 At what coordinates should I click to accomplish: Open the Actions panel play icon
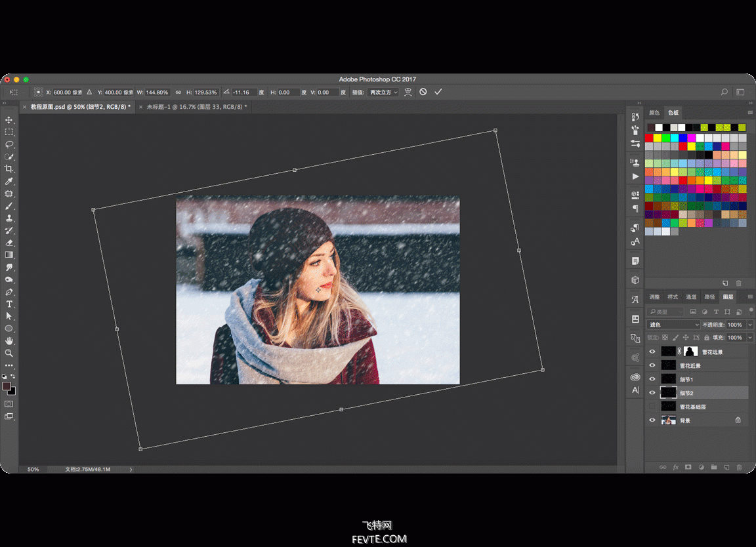[635, 176]
